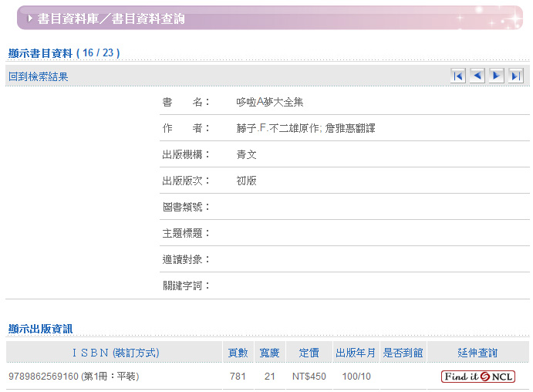Select the page count value 781
This screenshot has height=392, width=533.
(x=238, y=377)
